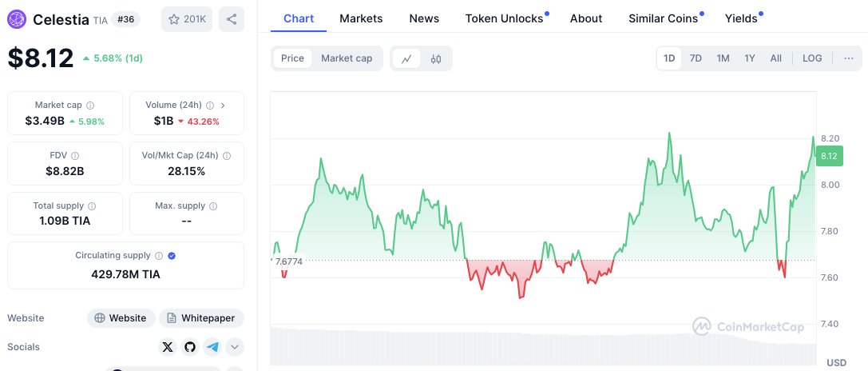This screenshot has height=371, width=868.
Task: Enable LOG scale on chart
Action: pyautogui.click(x=812, y=58)
